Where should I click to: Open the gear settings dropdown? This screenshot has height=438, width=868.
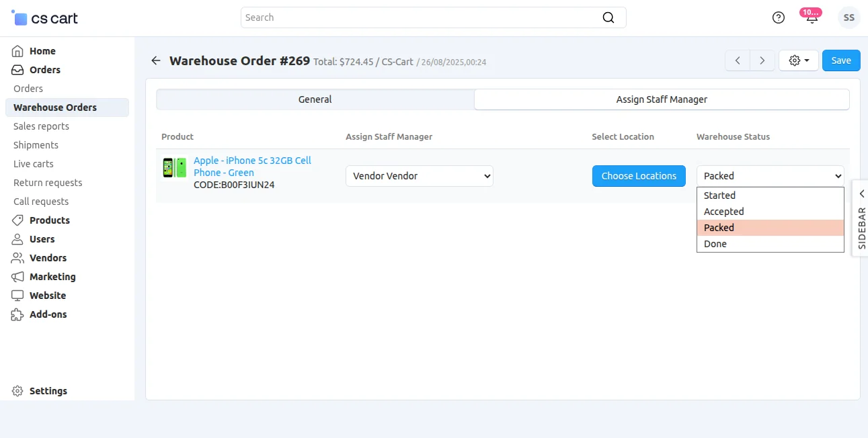(x=799, y=60)
